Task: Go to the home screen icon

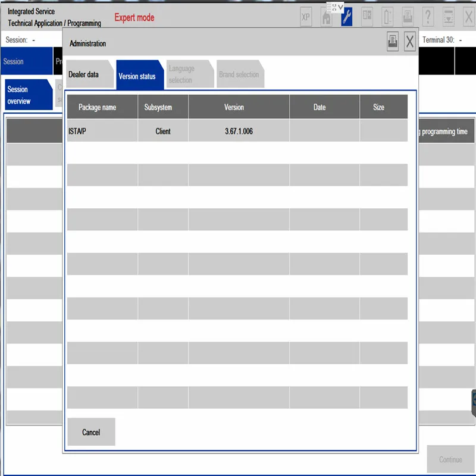Action: pos(326,18)
